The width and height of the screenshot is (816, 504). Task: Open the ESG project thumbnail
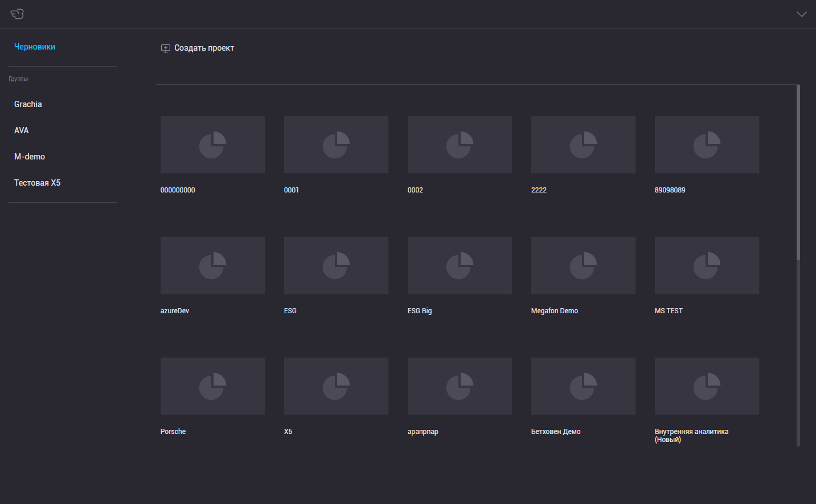coord(336,265)
